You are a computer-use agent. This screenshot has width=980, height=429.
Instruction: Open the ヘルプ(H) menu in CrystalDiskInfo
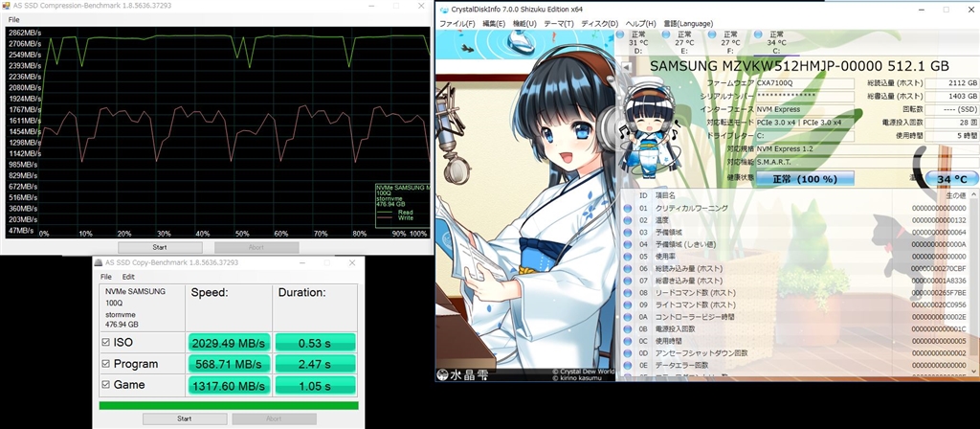(640, 24)
